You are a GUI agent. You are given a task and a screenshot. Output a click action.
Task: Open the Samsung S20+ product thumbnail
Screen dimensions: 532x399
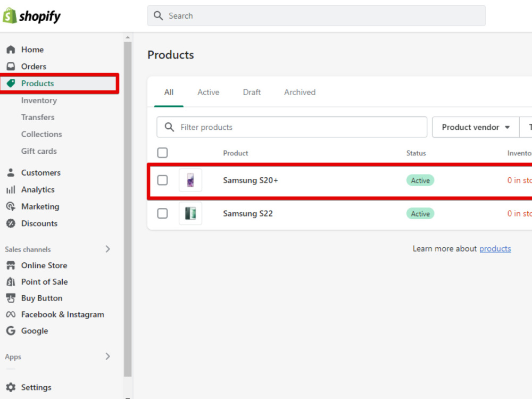coord(190,180)
